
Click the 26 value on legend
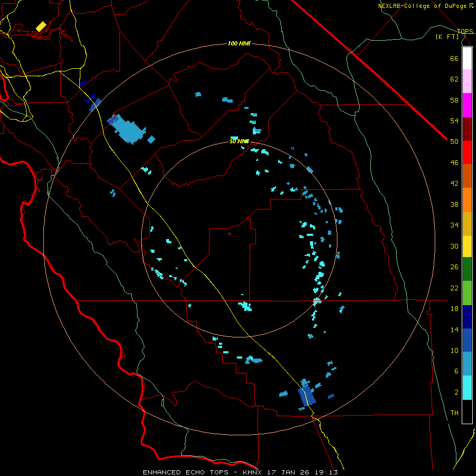454,267
